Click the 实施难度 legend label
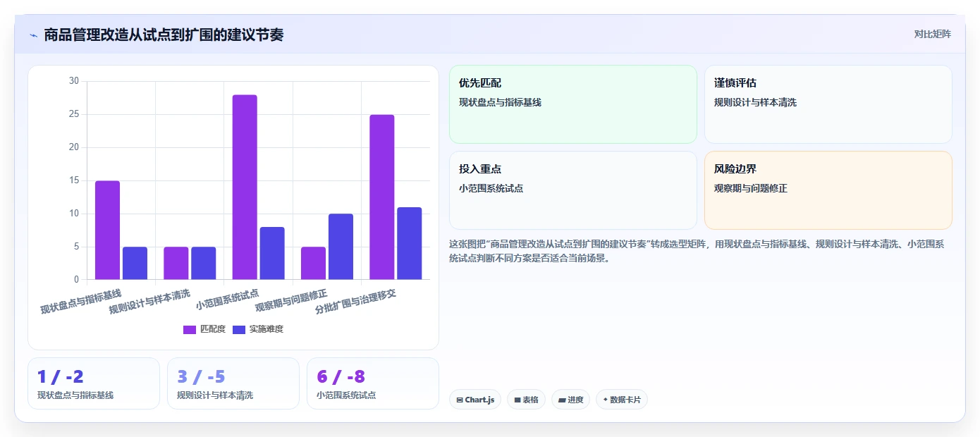Image resolution: width=980 pixels, height=437 pixels. coord(267,329)
